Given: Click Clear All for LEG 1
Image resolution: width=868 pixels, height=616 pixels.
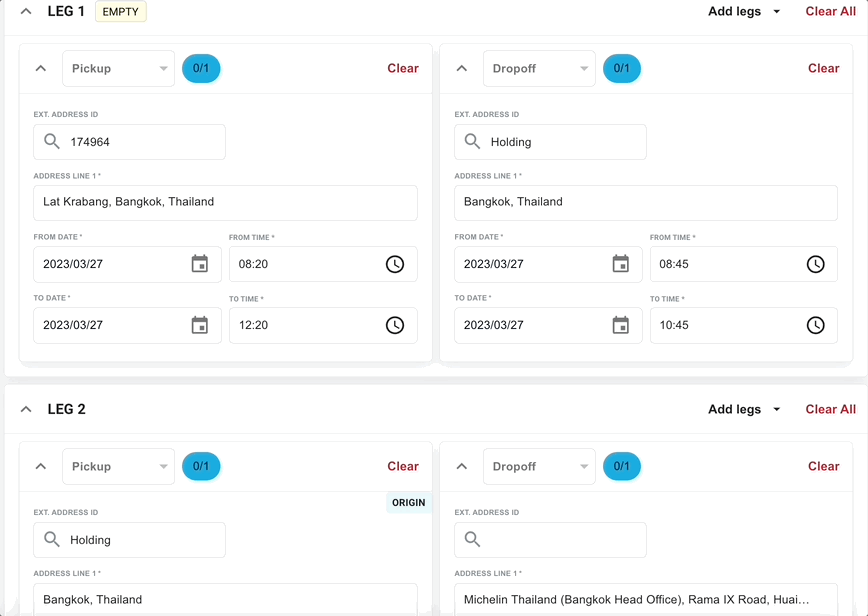Looking at the screenshot, I should pos(830,12).
